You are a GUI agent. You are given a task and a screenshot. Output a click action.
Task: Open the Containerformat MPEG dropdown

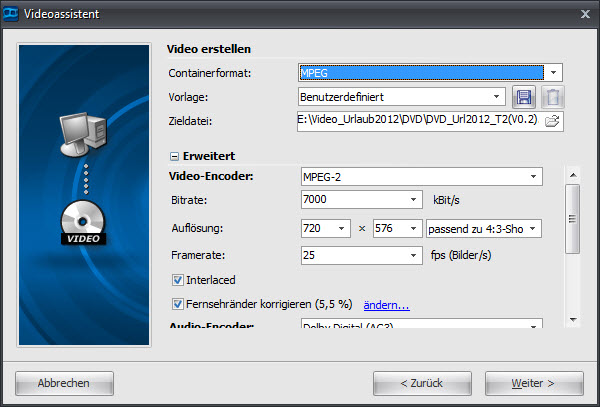pyautogui.click(x=554, y=72)
